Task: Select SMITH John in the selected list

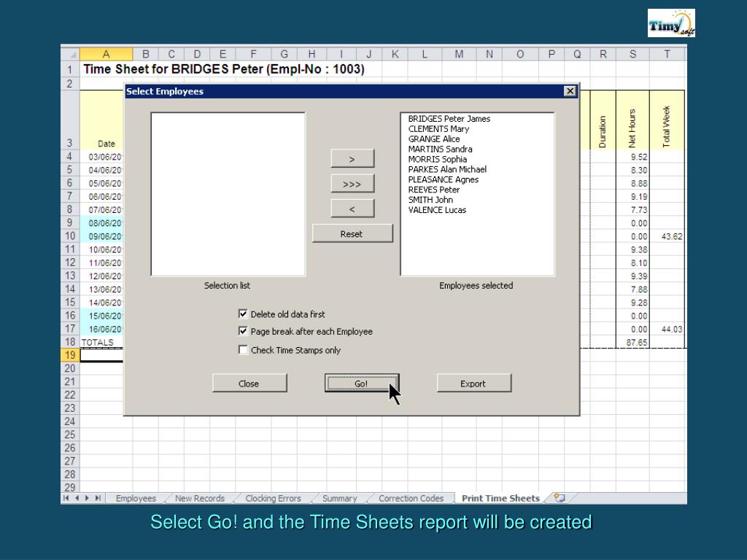Action: click(x=430, y=200)
